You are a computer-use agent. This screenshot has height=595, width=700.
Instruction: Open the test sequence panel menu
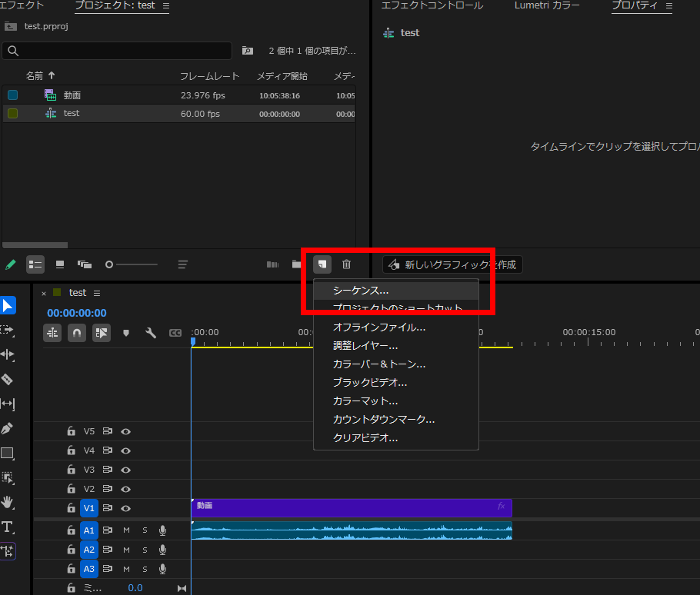pyautogui.click(x=97, y=292)
